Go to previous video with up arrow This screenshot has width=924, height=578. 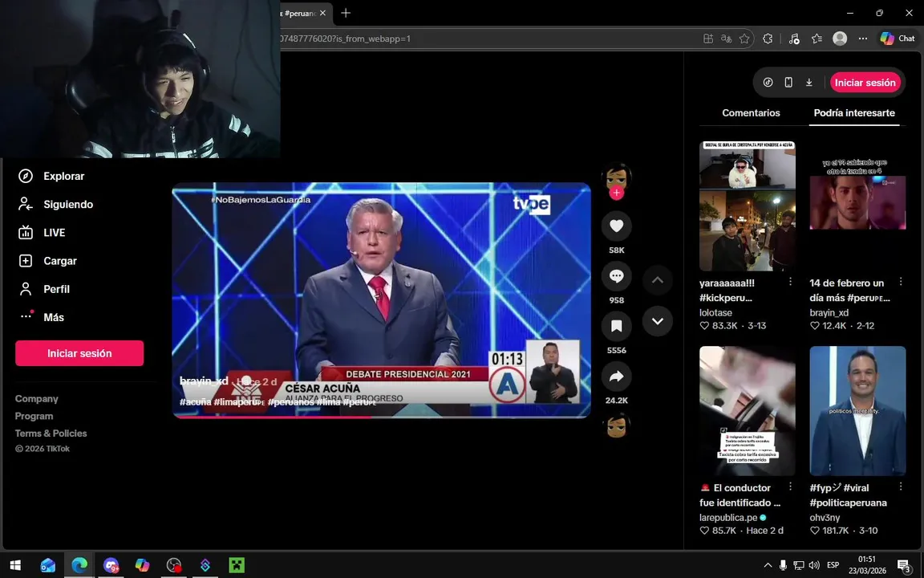(658, 280)
